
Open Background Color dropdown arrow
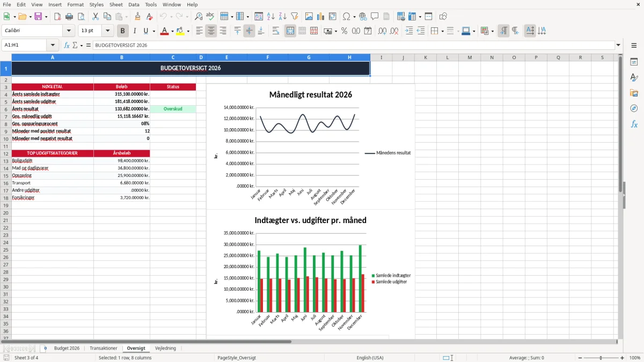[187, 31]
